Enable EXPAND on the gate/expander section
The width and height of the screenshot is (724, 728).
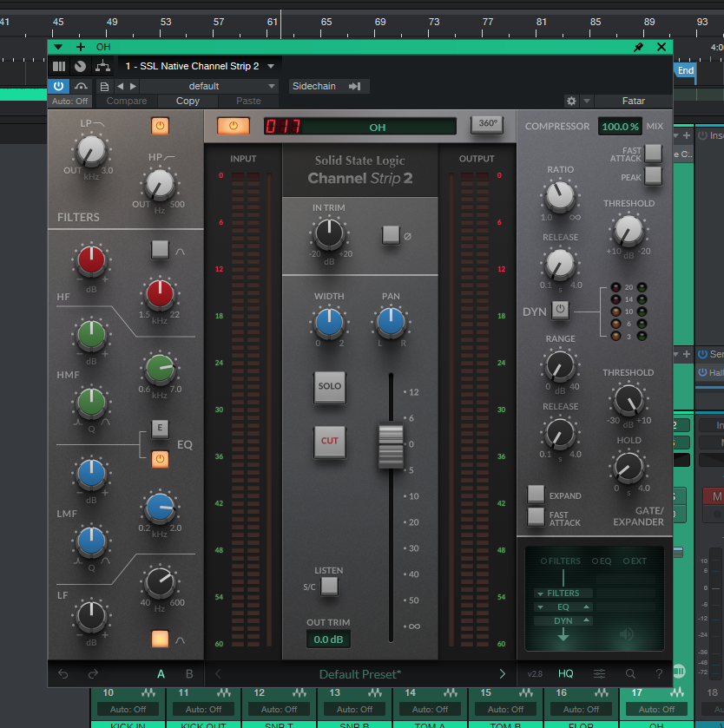coord(536,492)
